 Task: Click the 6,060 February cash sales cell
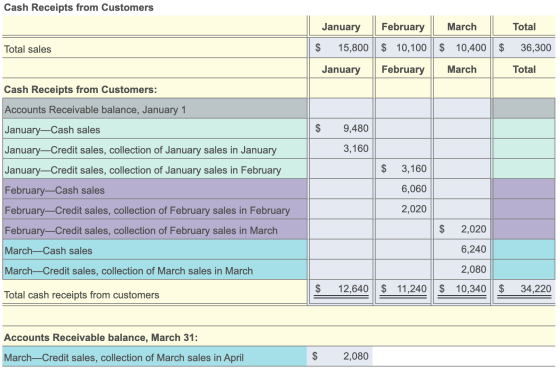point(403,189)
